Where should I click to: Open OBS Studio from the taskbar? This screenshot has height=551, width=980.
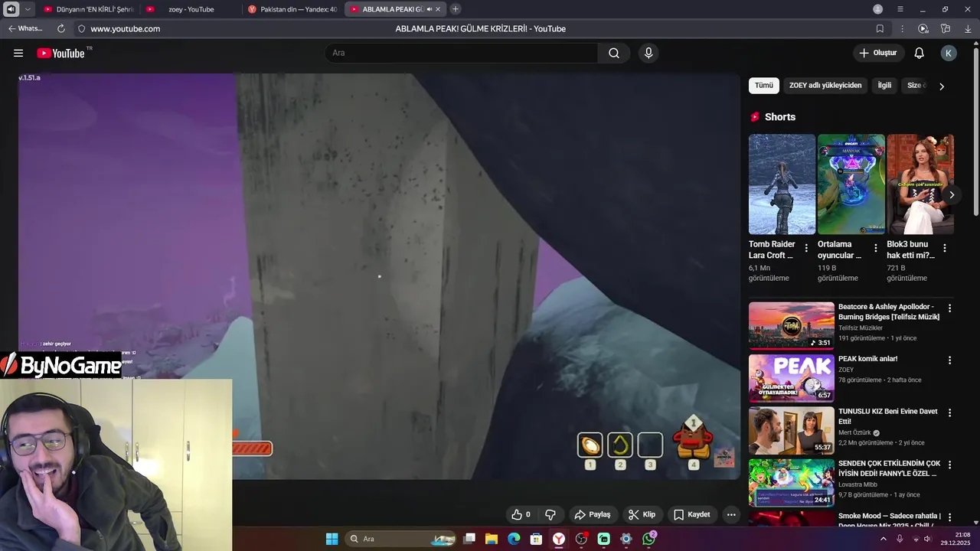point(581,539)
